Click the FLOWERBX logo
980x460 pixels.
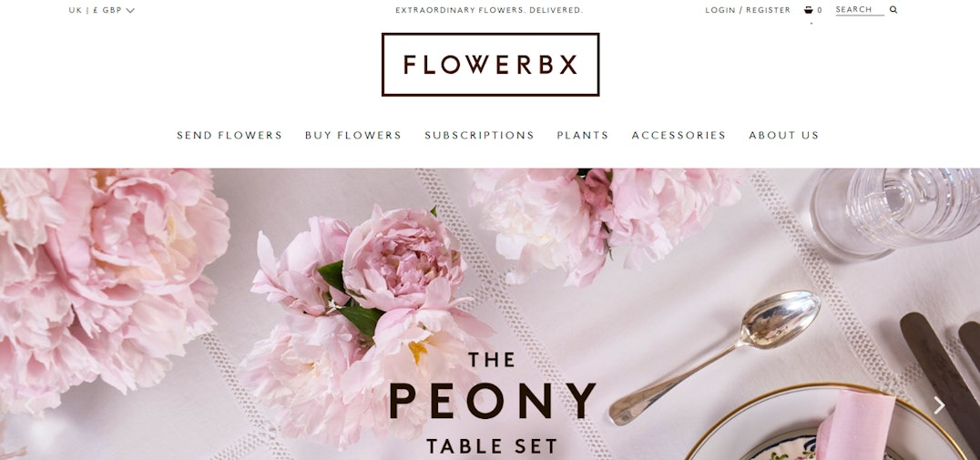(490, 65)
